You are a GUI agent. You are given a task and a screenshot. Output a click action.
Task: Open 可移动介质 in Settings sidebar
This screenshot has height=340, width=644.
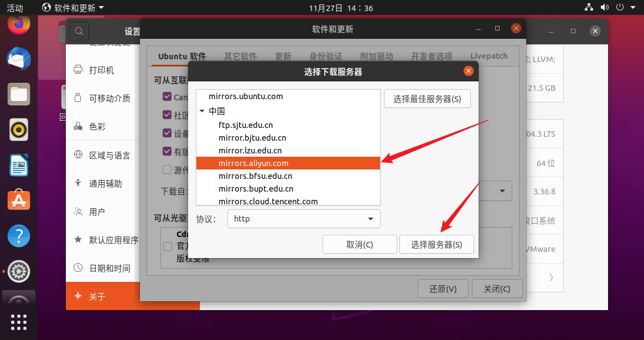point(103,98)
